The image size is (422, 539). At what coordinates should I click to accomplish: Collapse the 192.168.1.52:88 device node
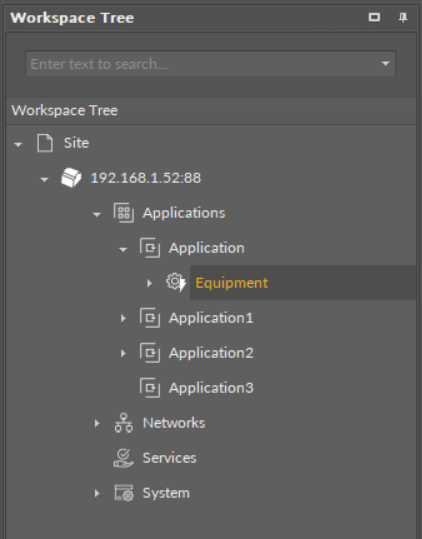point(44,179)
